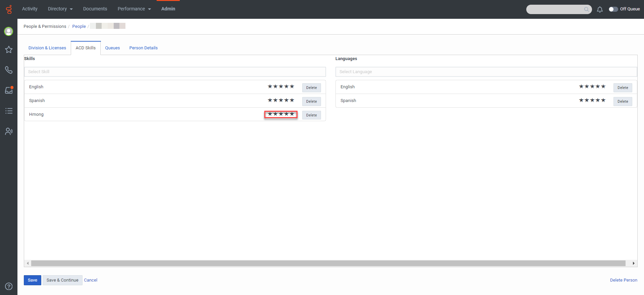Click the Hmong skill name

36,114
